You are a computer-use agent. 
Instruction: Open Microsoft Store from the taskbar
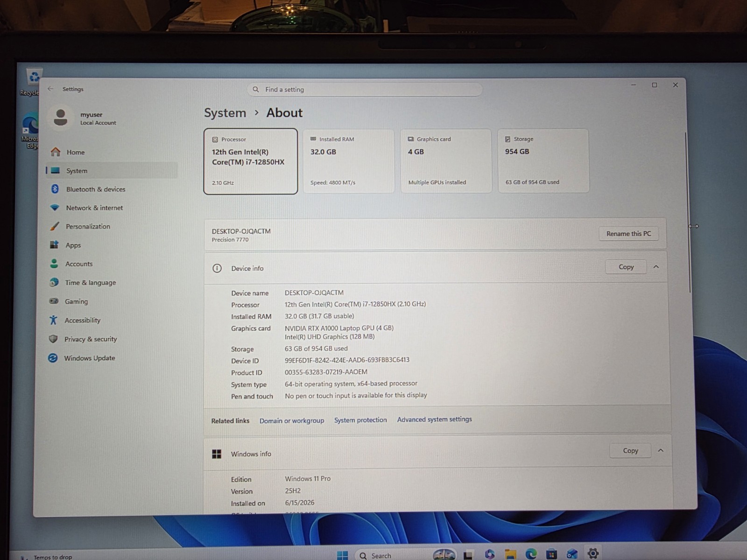tap(551, 554)
